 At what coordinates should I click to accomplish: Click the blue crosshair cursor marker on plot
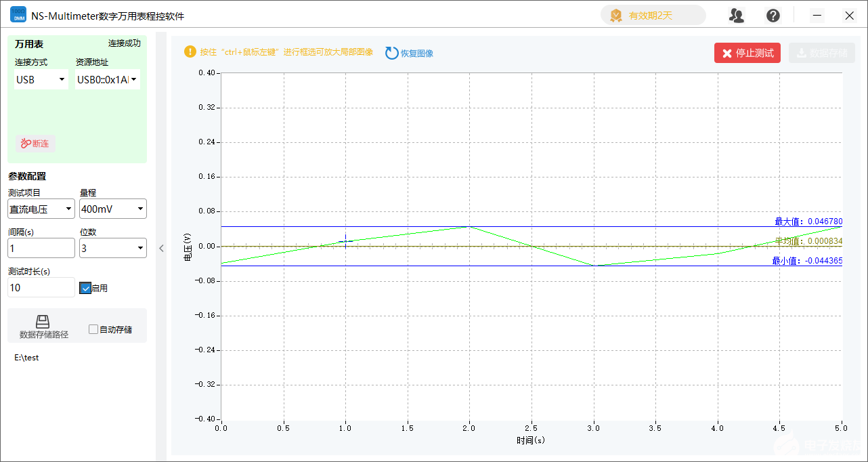pyautogui.click(x=345, y=240)
